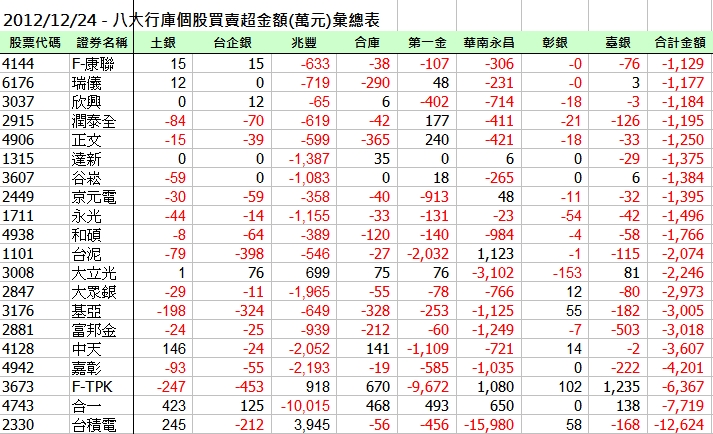Viewport: 713px width, 434px height.
Task: Select the 富邦金 name cell
Action: (94, 330)
